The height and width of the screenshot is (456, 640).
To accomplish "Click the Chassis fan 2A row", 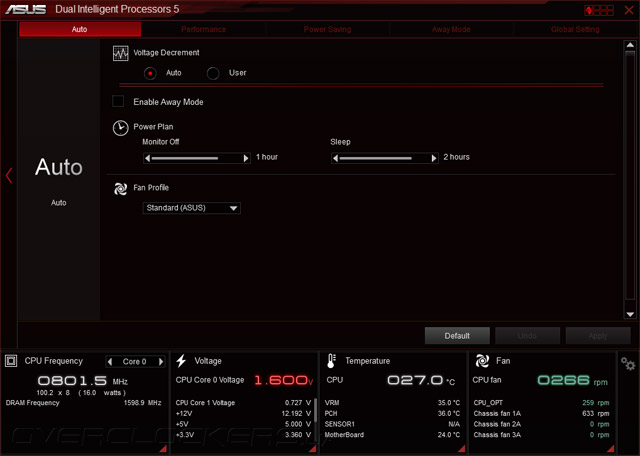I will click(x=541, y=424).
